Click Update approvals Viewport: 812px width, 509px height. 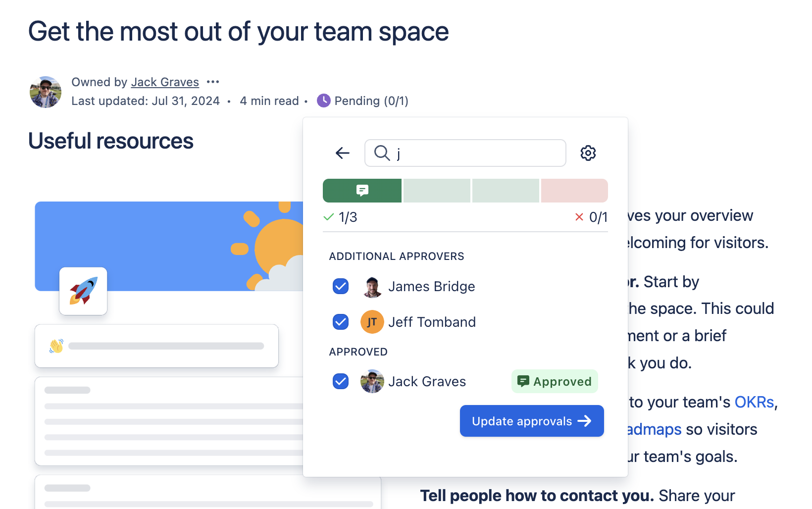tap(531, 420)
